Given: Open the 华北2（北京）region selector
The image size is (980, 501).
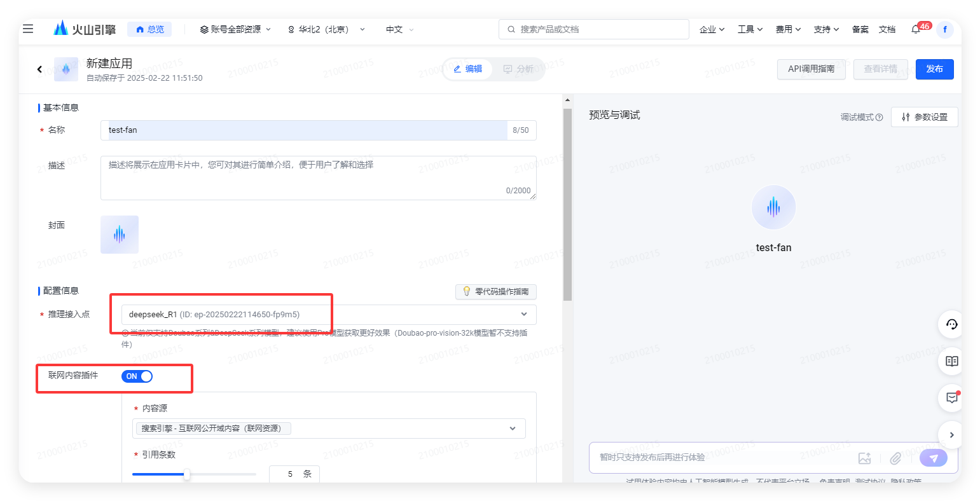Looking at the screenshot, I should pos(326,29).
